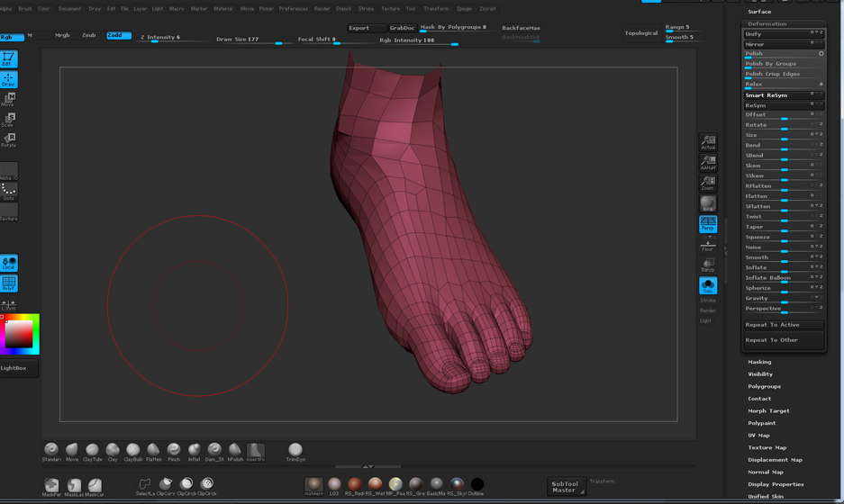The height and width of the screenshot is (504, 844).
Task: Select the MaskLasso brush
Action: 74,487
